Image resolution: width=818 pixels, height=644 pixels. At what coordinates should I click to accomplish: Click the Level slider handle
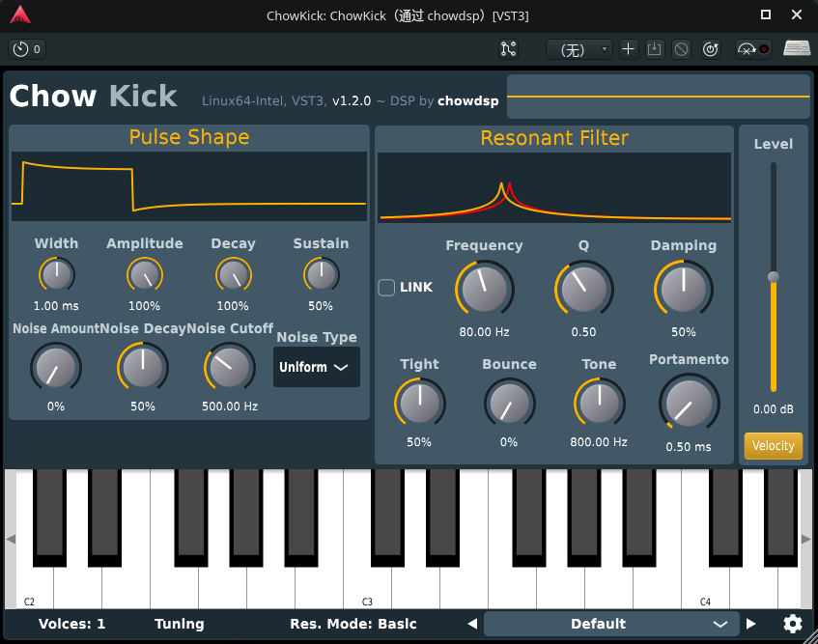[x=774, y=277]
